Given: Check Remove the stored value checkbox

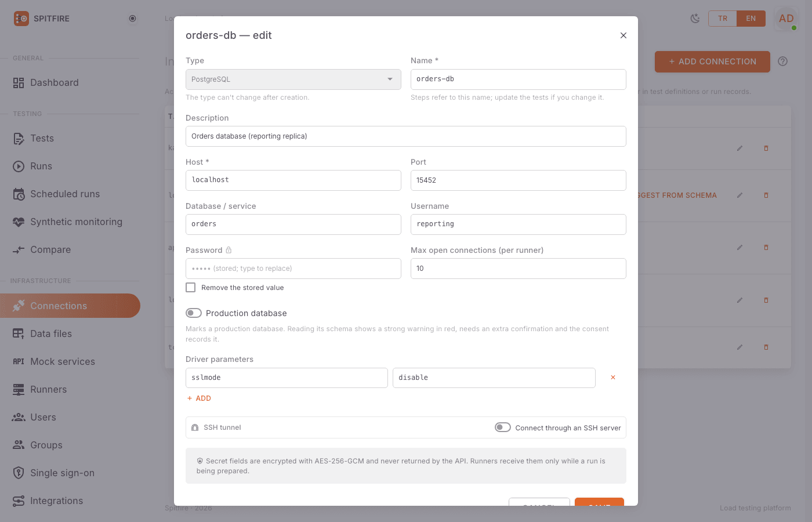Looking at the screenshot, I should click(190, 288).
